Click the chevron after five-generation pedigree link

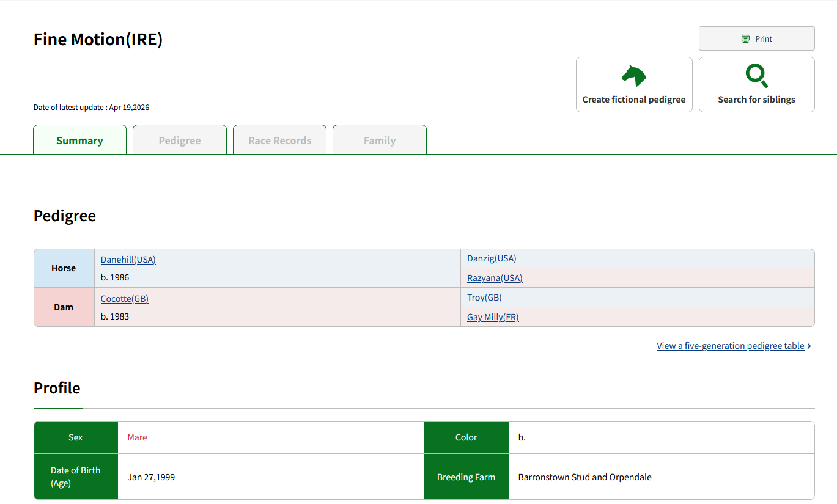pos(809,346)
